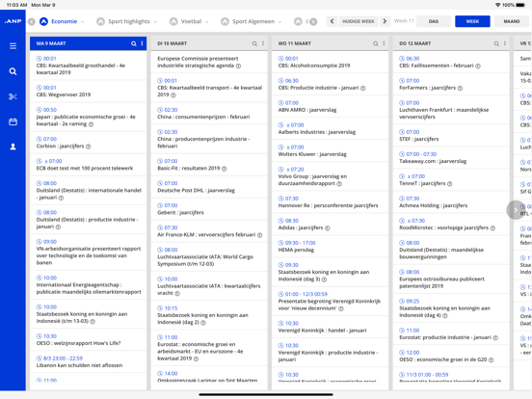
Task: Open OESO welzijnsrapport How's Life?
Action: [x=89, y=339]
